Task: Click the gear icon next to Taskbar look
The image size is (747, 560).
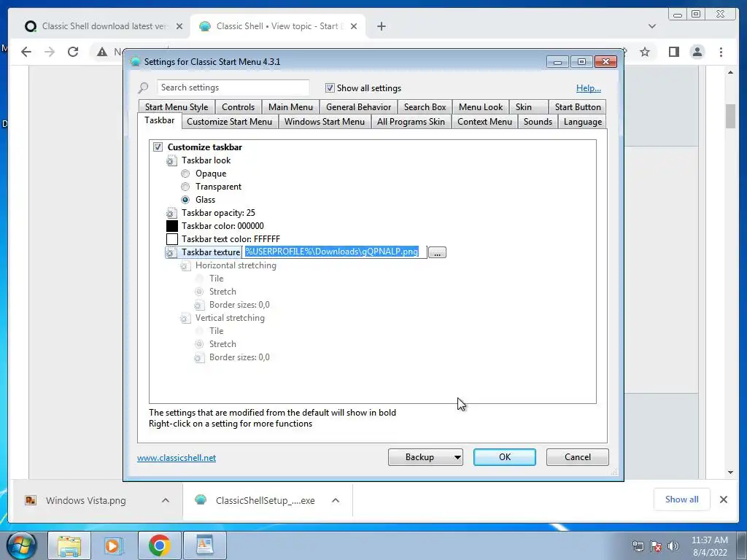Action: tap(171, 161)
